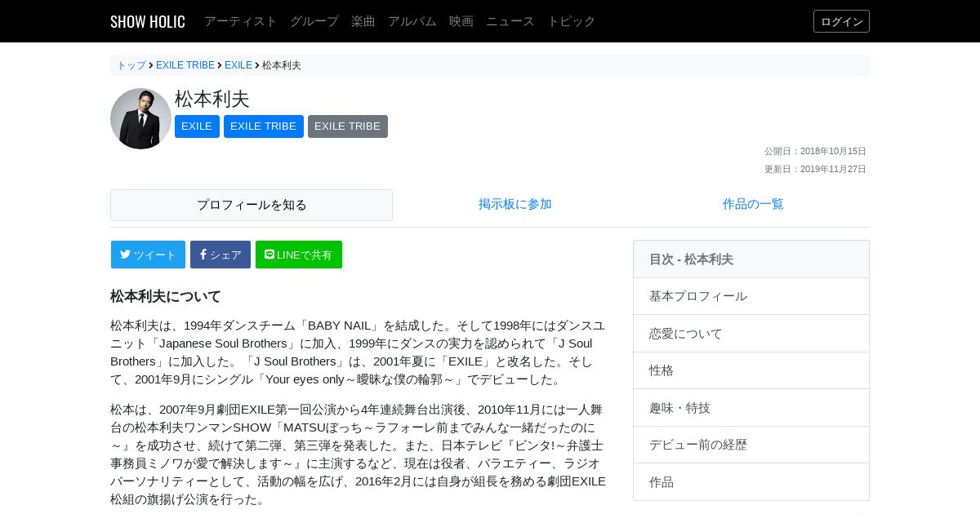Click the 松本利夫について heading

[x=166, y=296]
